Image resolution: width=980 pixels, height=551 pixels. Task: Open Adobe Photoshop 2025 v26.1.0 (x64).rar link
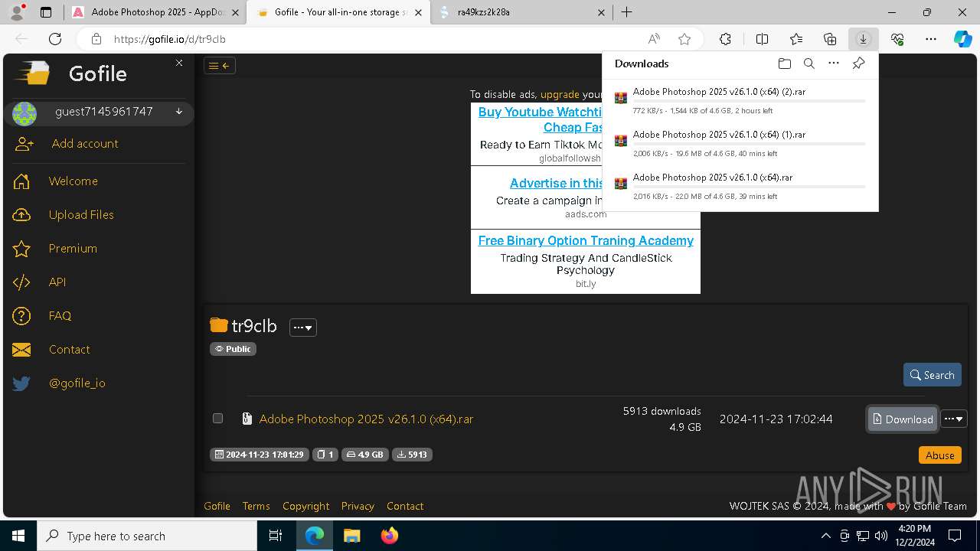(366, 419)
